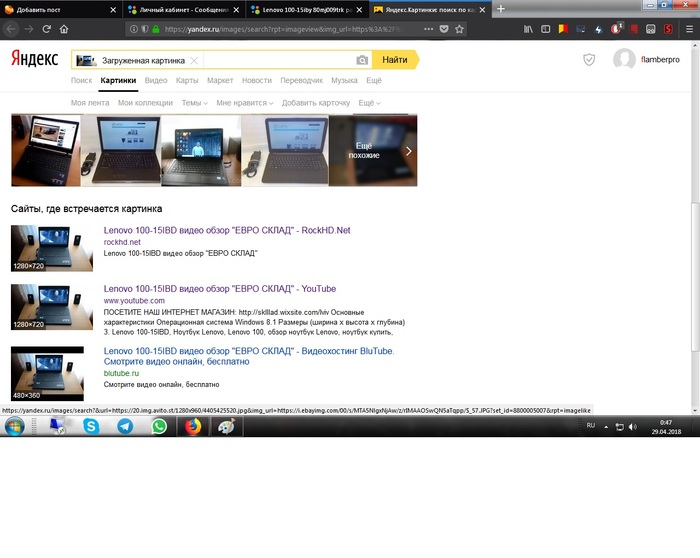Open Telegram from the taskbar
Viewport: 700px width, 558px height.
pos(125,426)
